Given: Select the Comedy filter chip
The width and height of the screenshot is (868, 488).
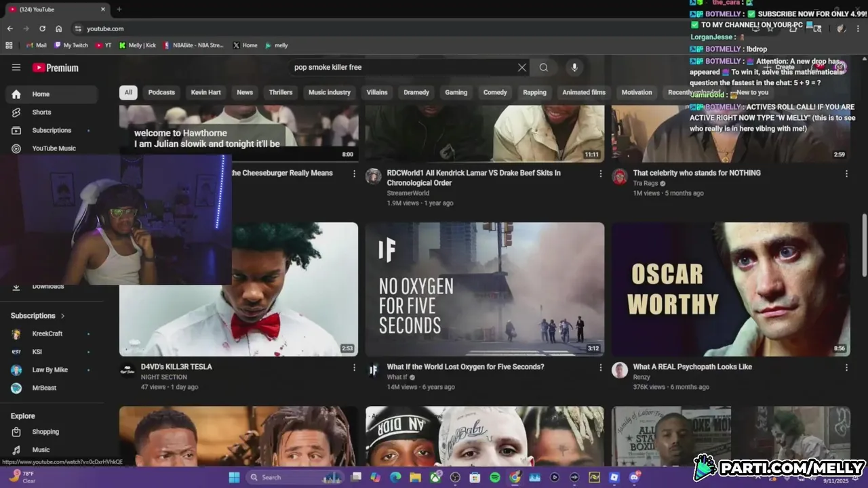Looking at the screenshot, I should tap(495, 92).
